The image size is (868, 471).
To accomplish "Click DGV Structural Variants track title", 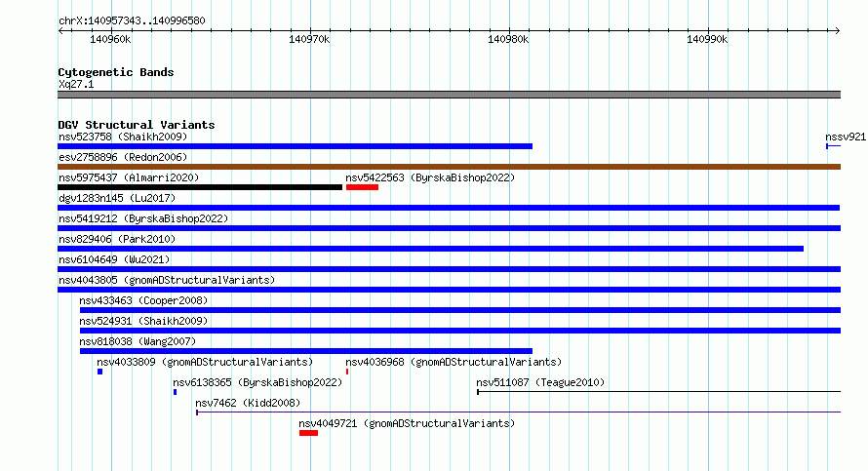I will click(x=137, y=125).
